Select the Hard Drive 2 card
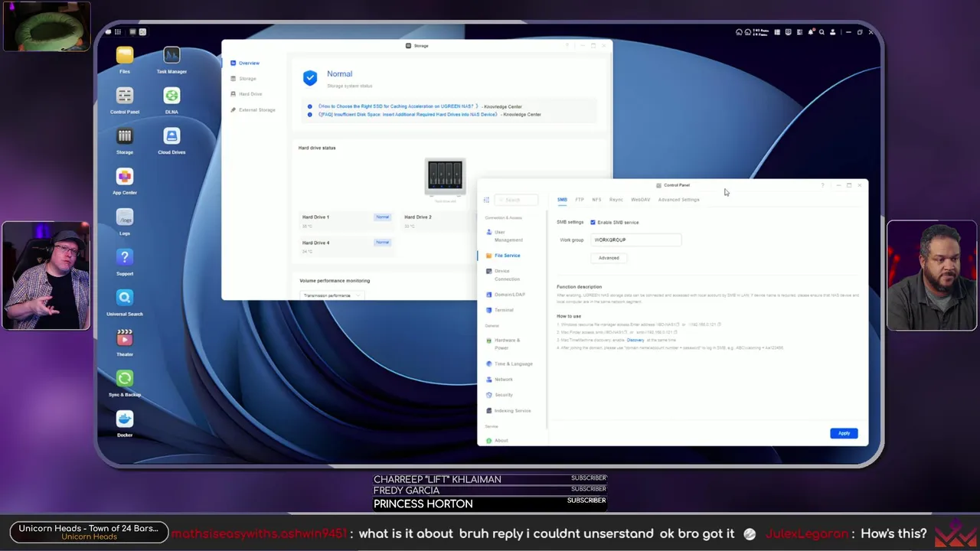 [440, 221]
